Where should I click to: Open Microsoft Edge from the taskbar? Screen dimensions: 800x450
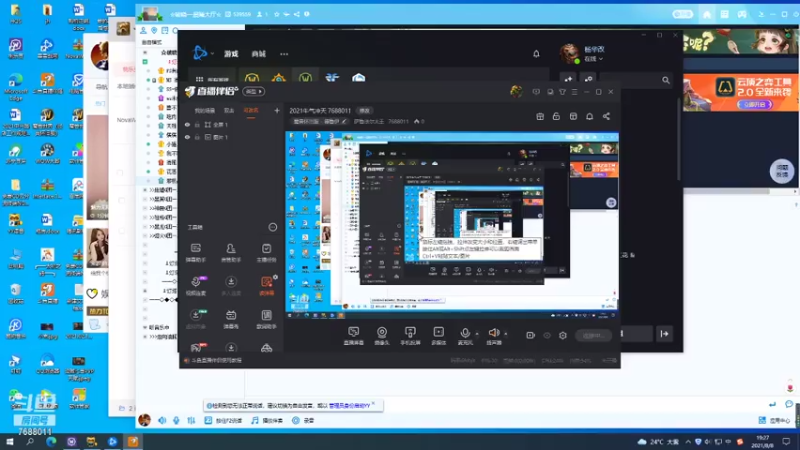click(x=51, y=442)
